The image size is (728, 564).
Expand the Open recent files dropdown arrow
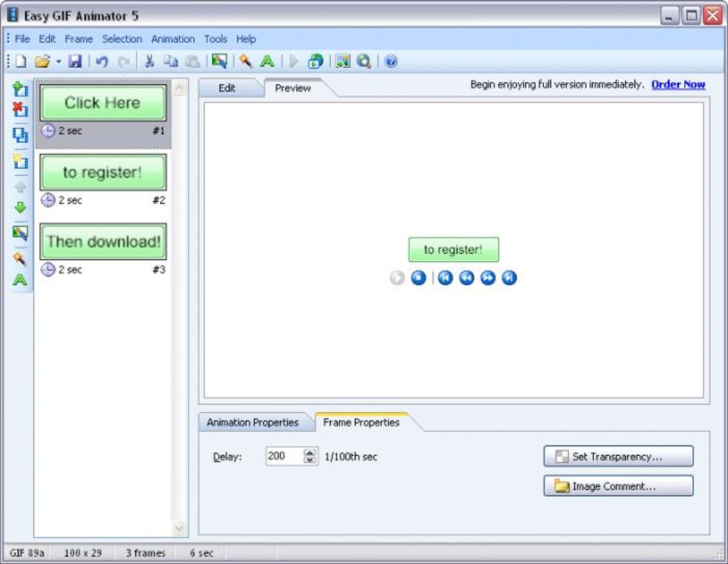click(59, 61)
